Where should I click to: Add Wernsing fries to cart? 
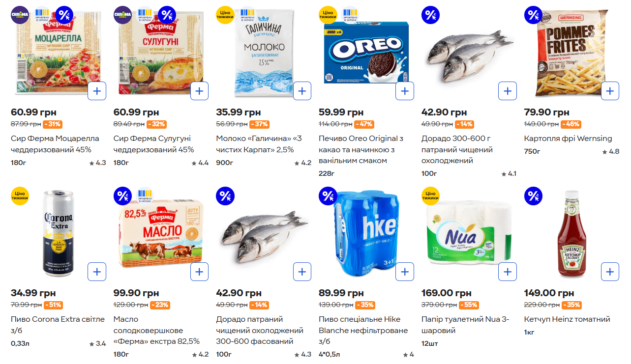(x=610, y=91)
